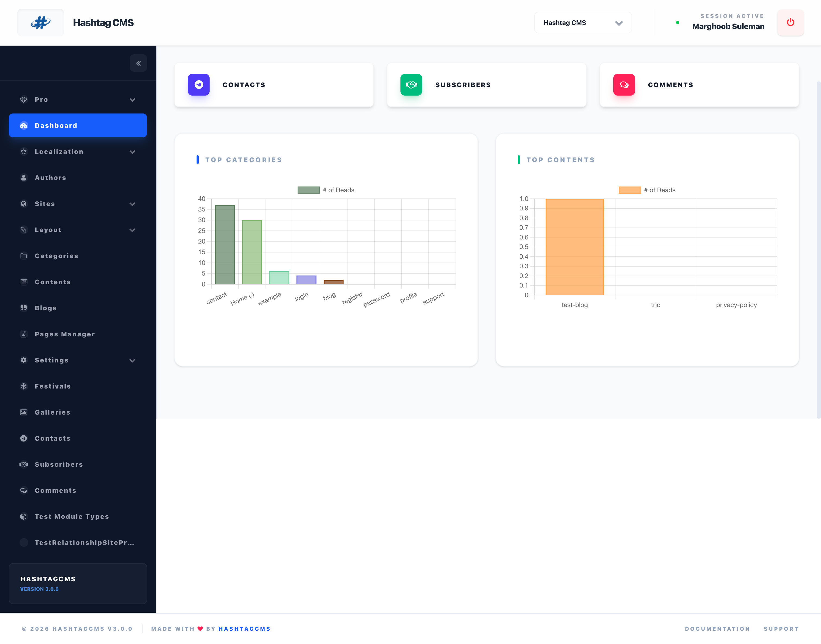Click the green Subscribers handshake icon
Image resolution: width=821 pixels, height=644 pixels.
pyautogui.click(x=411, y=85)
